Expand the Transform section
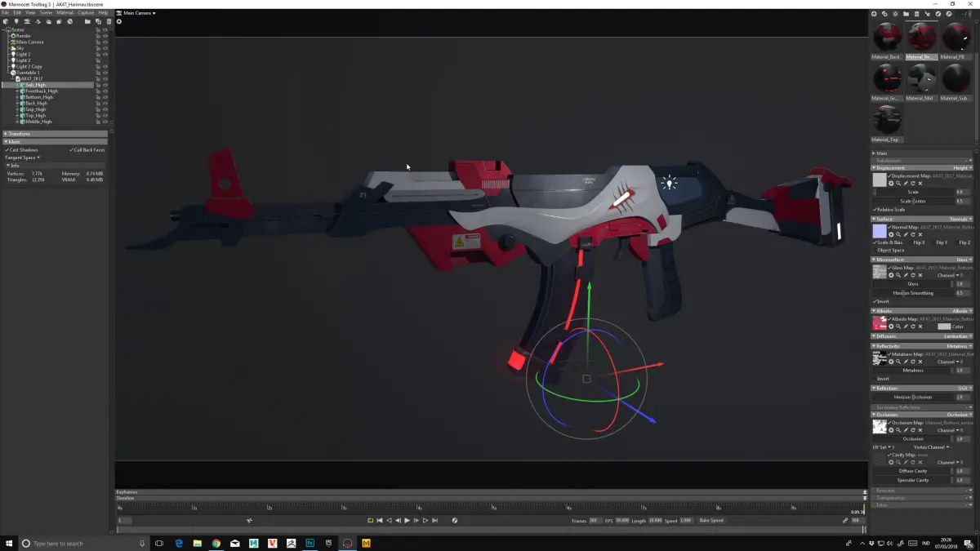This screenshot has height=551, width=980. (55, 134)
